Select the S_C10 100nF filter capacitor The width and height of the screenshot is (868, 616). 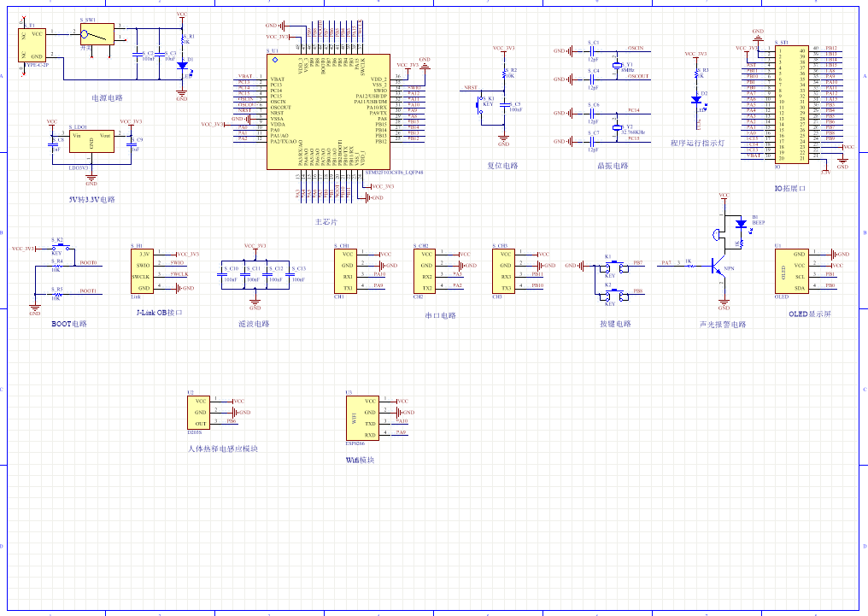(x=221, y=274)
